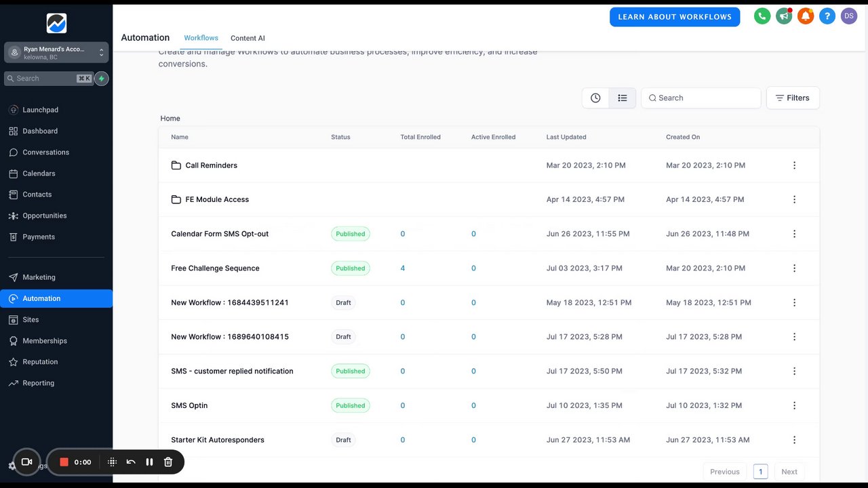Pause the screen recording
This screenshot has width=868, height=488.
[149, 462]
